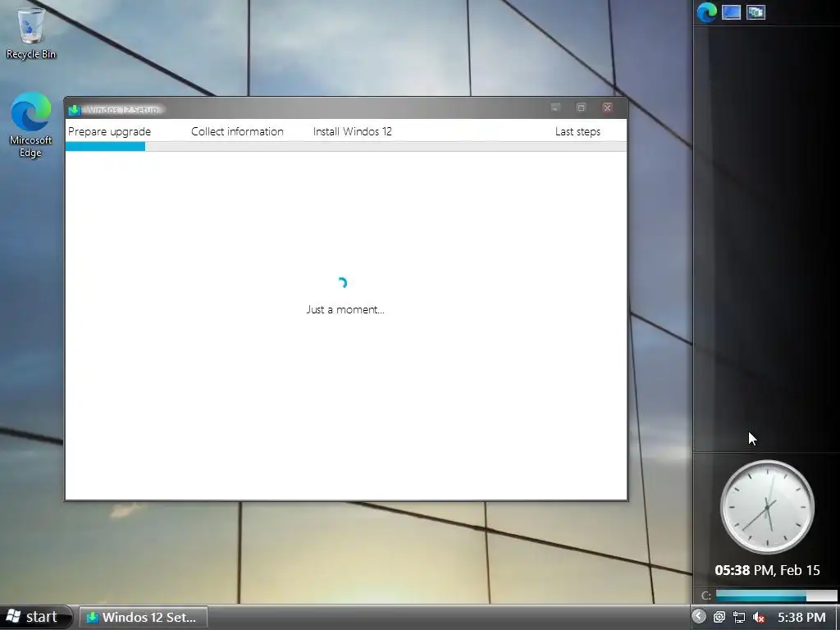Click the Windos 12 Setup title bar icon
The height and width of the screenshot is (630, 840).
click(75, 110)
